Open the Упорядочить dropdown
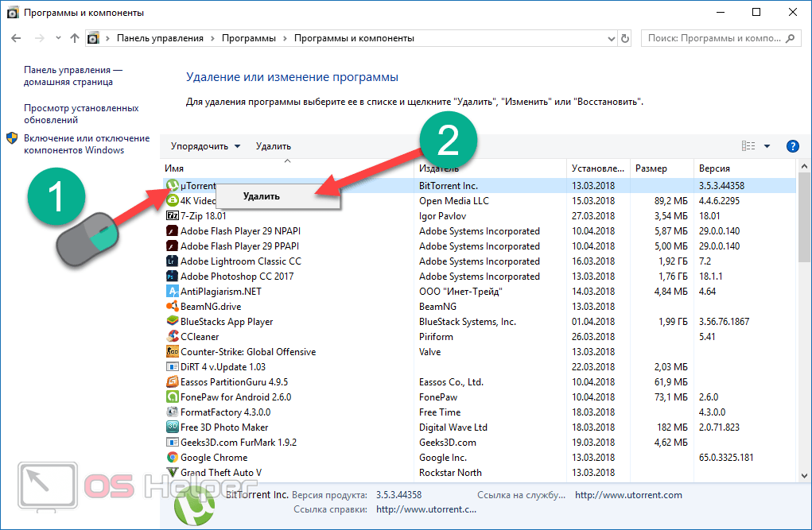The width and height of the screenshot is (812, 530). (x=205, y=146)
